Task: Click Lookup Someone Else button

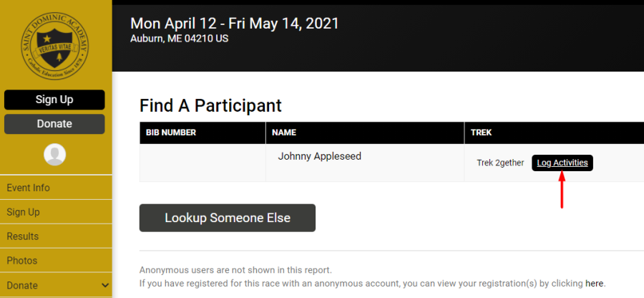Action: [x=228, y=218]
